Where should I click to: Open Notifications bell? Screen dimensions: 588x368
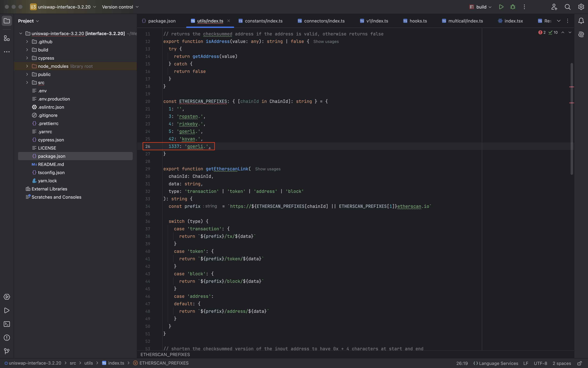(x=581, y=21)
